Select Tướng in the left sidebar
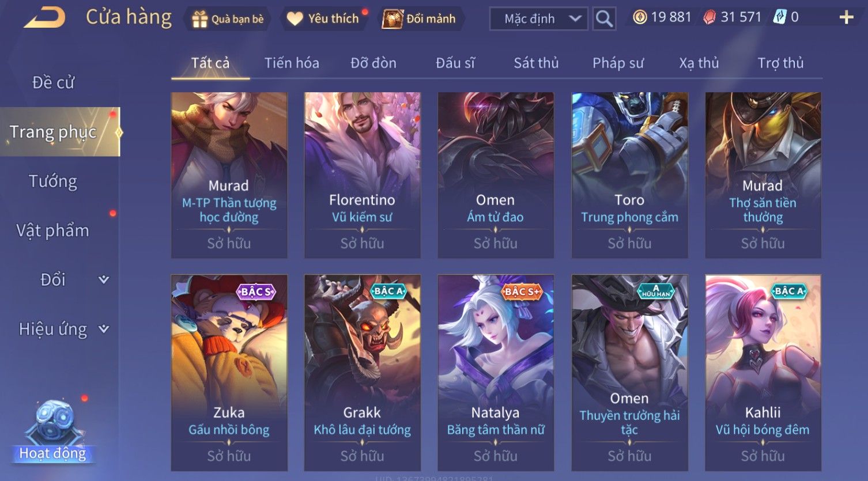Image resolution: width=868 pixels, height=481 pixels. point(53,181)
